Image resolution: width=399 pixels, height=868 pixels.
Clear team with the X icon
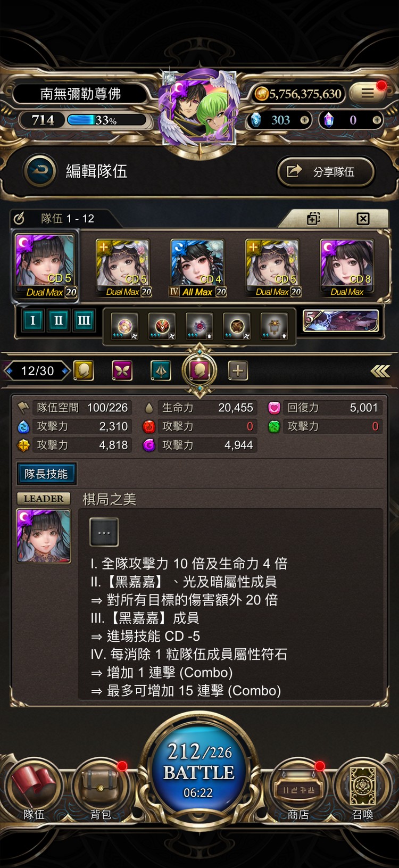click(x=363, y=218)
